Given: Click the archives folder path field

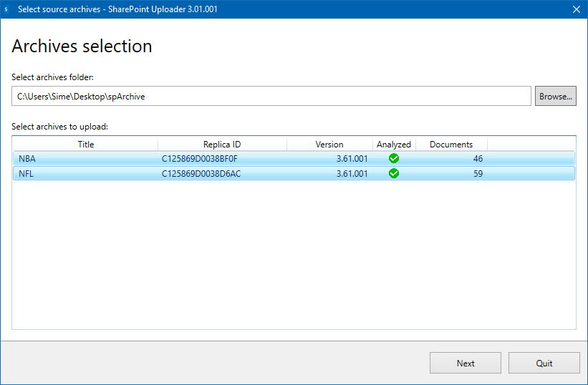Looking at the screenshot, I should [271, 96].
